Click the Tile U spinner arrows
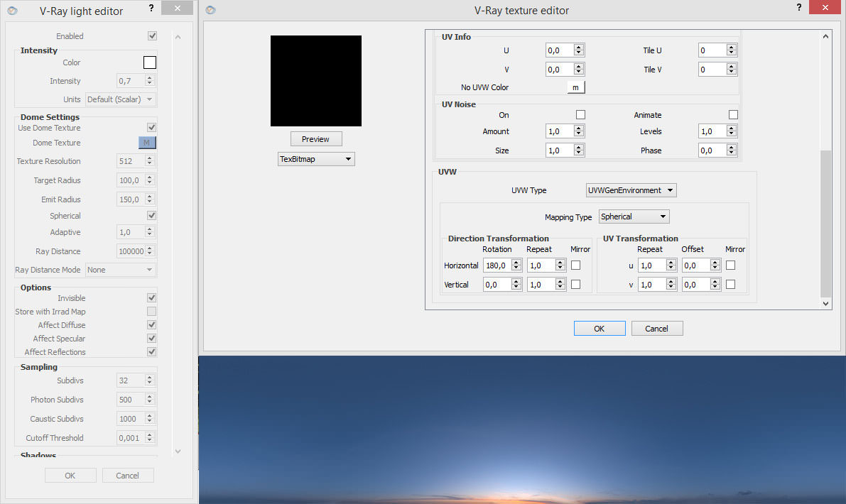846x504 pixels. pos(732,50)
